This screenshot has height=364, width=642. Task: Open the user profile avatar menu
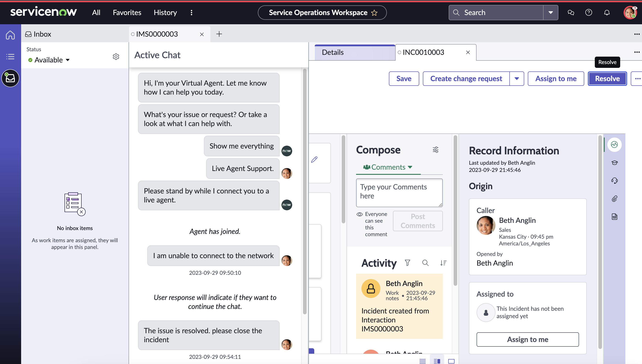point(630,13)
